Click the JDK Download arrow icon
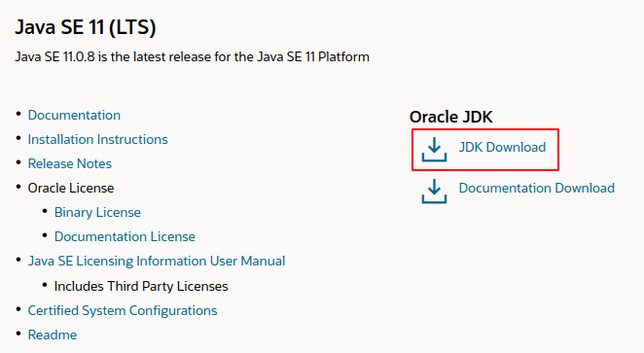Screen dimensions: 644x353 (x=434, y=150)
